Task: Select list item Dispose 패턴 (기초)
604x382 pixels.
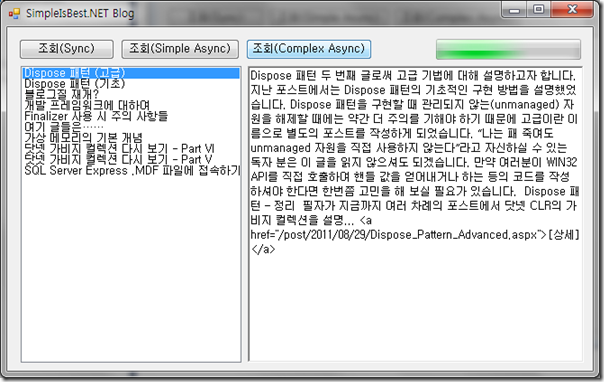Action: point(131,84)
